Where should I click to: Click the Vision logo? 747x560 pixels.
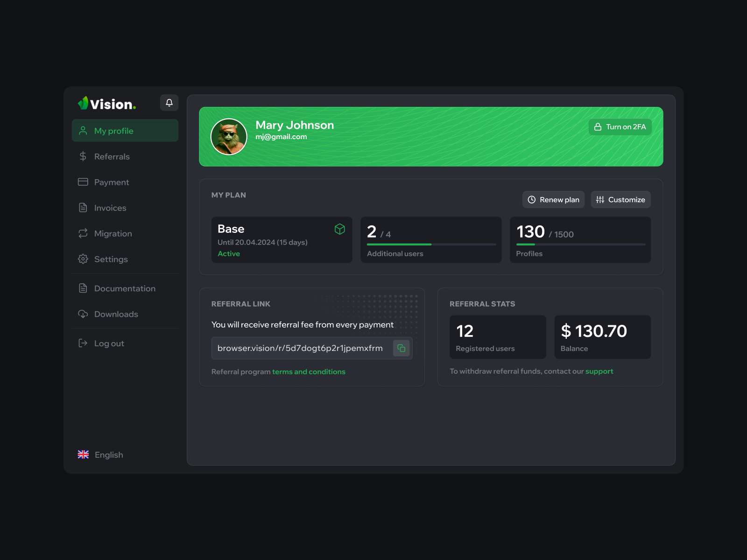tap(106, 104)
